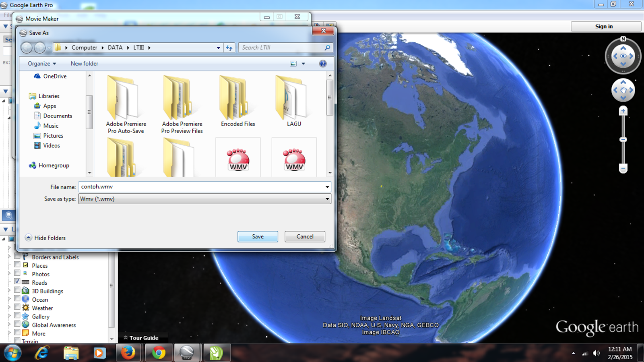
Task: Enable the Places layer checkbox
Action: [17, 265]
